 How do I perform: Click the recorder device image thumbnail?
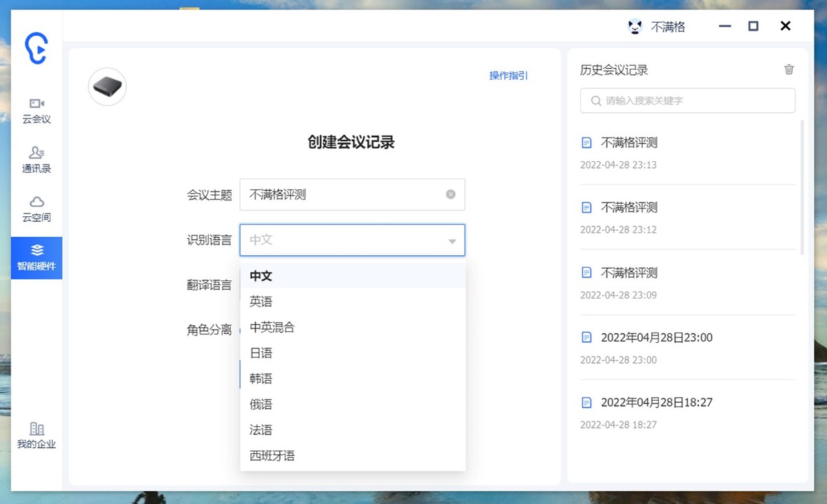107,87
